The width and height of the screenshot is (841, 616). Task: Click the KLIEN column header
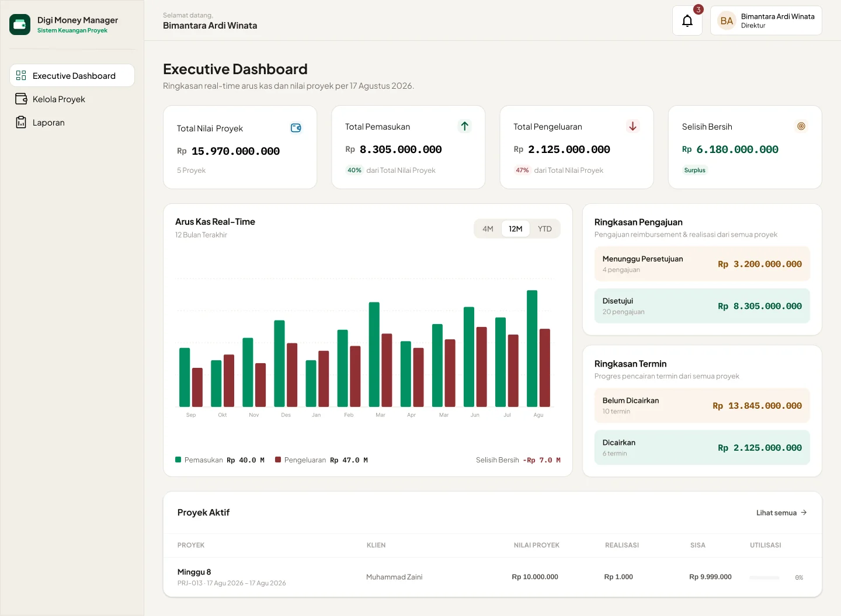click(x=376, y=545)
